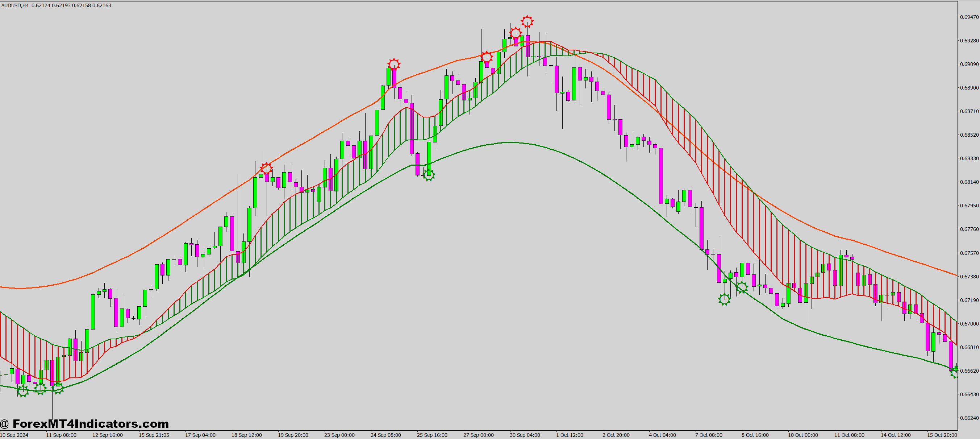Image resolution: width=980 pixels, height=439 pixels.
Task: Select the green buy signal below 25 Sep 16:00
Action: pyautogui.click(x=429, y=176)
